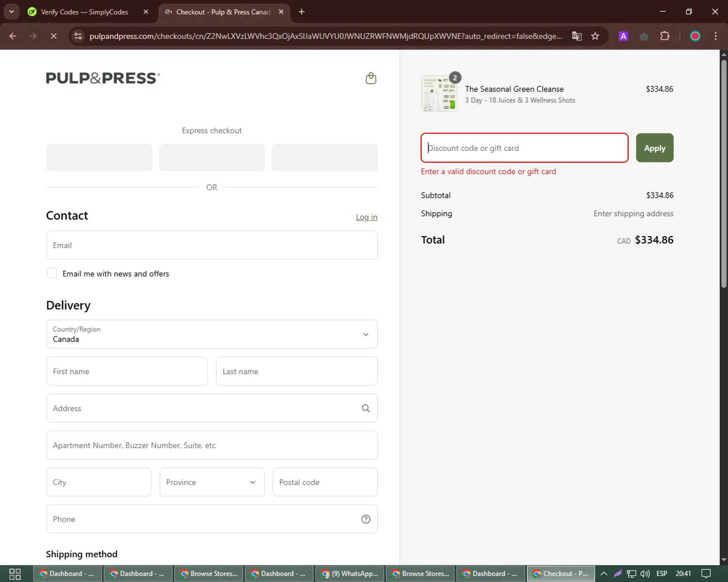728x582 pixels.
Task: Focus the First name field
Action: point(127,372)
